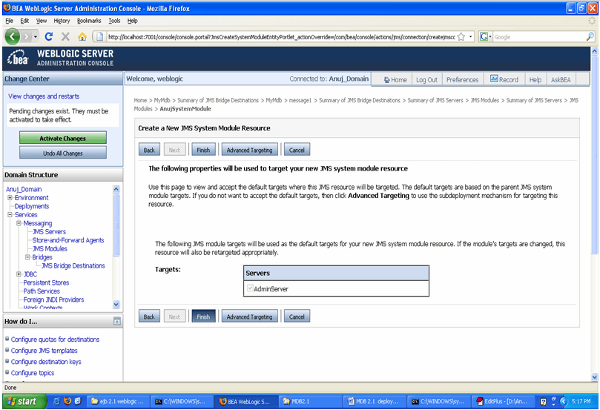Stop loading with the X toolbar icon

coord(65,37)
